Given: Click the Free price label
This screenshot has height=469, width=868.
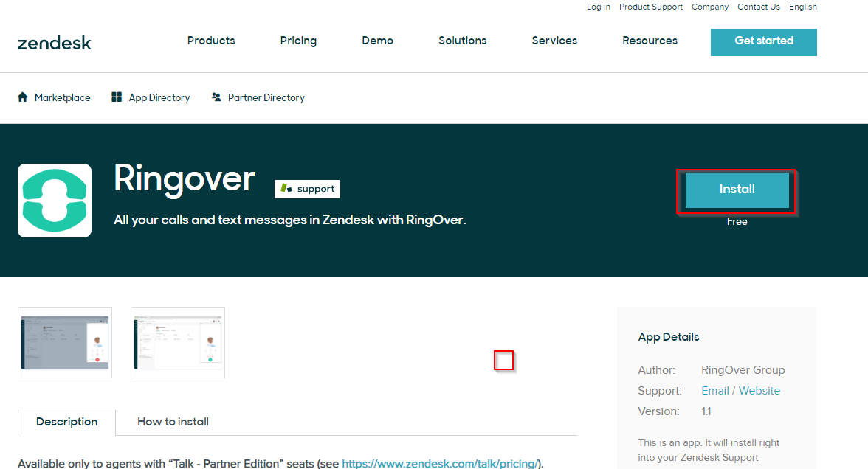Looking at the screenshot, I should tap(737, 221).
